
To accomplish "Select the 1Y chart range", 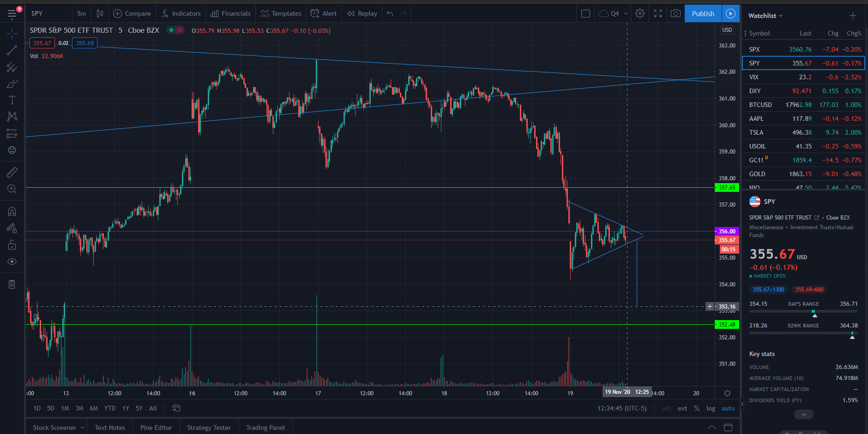I will coord(125,408).
